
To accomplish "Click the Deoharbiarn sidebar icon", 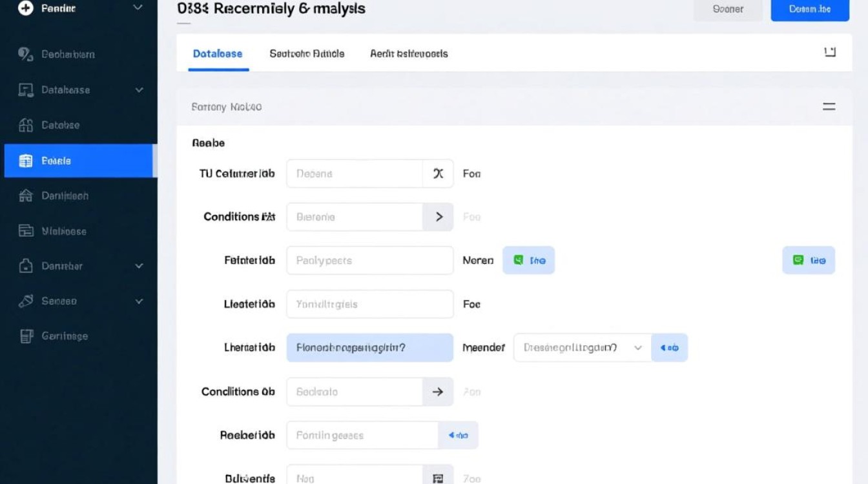I will click(x=25, y=55).
